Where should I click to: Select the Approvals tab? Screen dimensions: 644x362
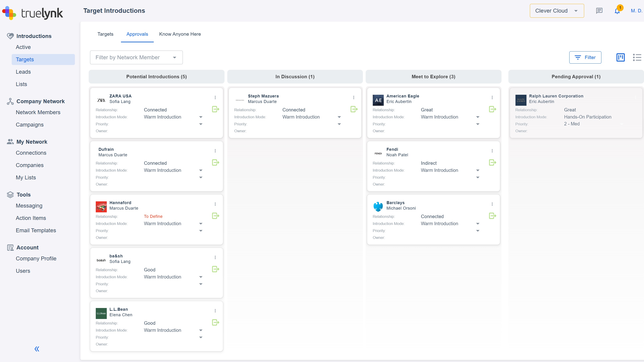pyautogui.click(x=137, y=34)
